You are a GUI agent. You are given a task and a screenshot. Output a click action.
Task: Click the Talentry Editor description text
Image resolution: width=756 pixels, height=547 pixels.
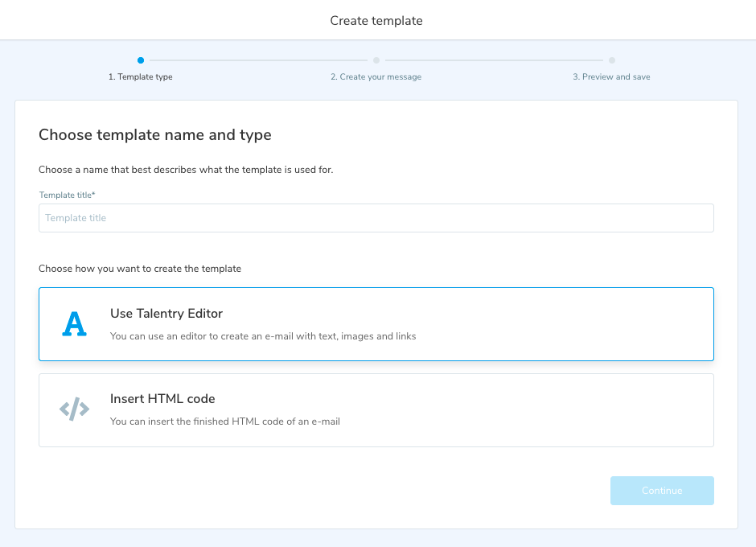(263, 336)
